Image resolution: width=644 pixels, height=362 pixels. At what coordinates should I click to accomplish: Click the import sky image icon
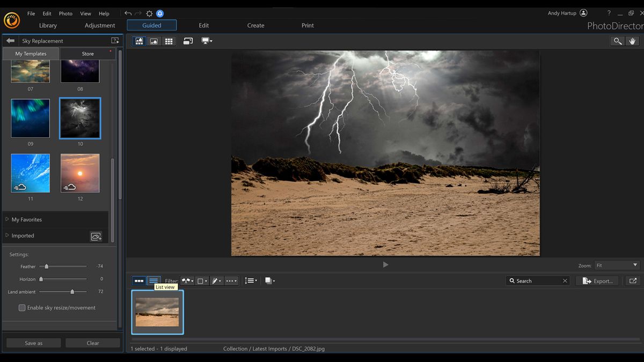pos(96,236)
